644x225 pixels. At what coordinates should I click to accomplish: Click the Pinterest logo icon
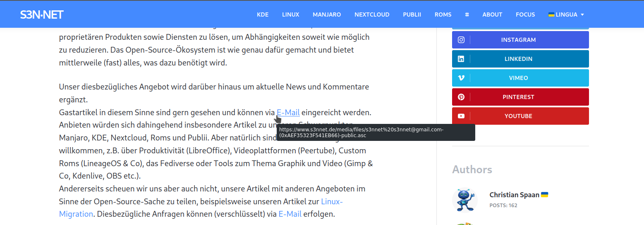pyautogui.click(x=461, y=97)
